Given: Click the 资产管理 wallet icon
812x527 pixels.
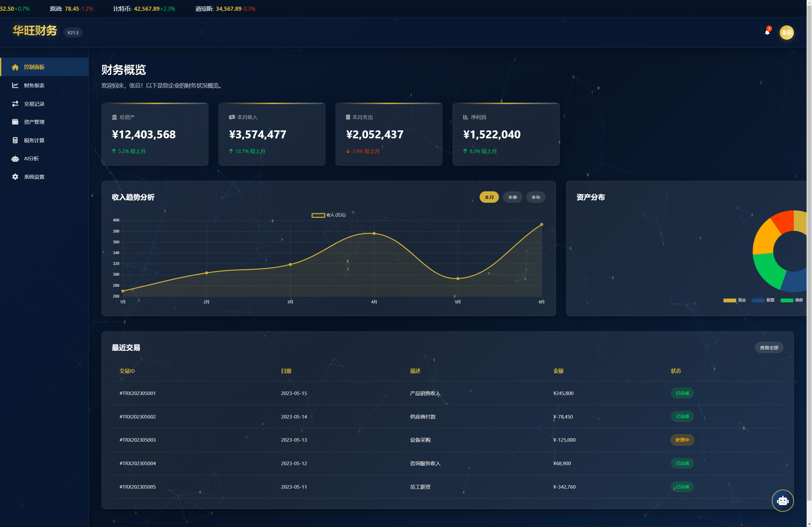Looking at the screenshot, I should pos(15,122).
